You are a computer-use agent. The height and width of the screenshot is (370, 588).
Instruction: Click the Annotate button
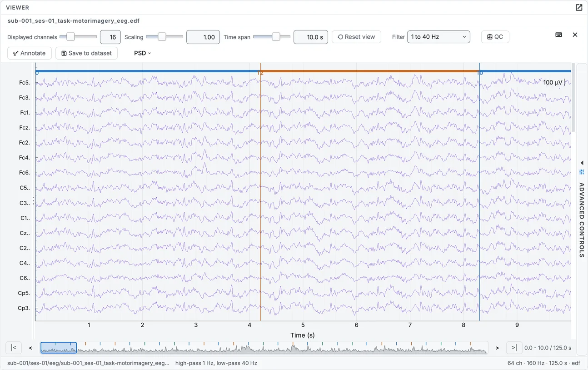30,53
